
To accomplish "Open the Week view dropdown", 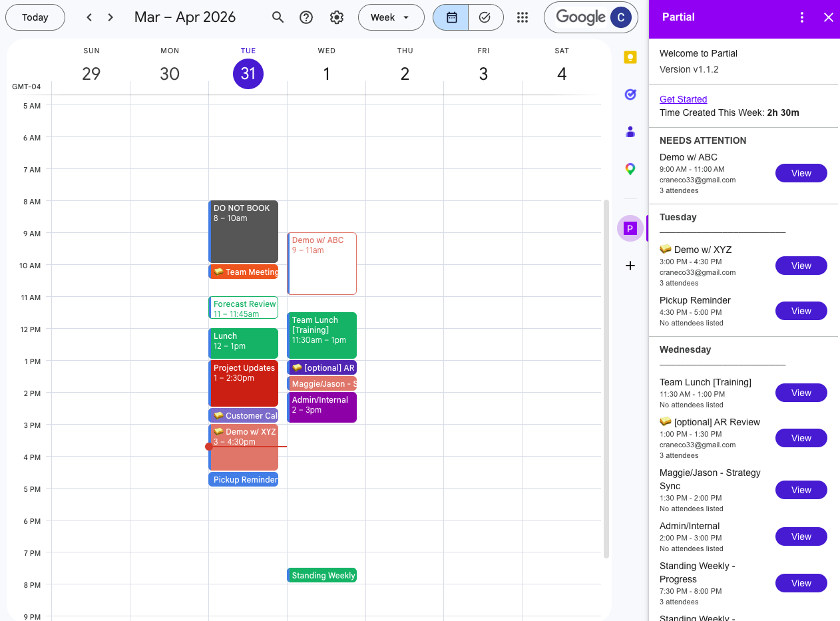I will (x=391, y=17).
